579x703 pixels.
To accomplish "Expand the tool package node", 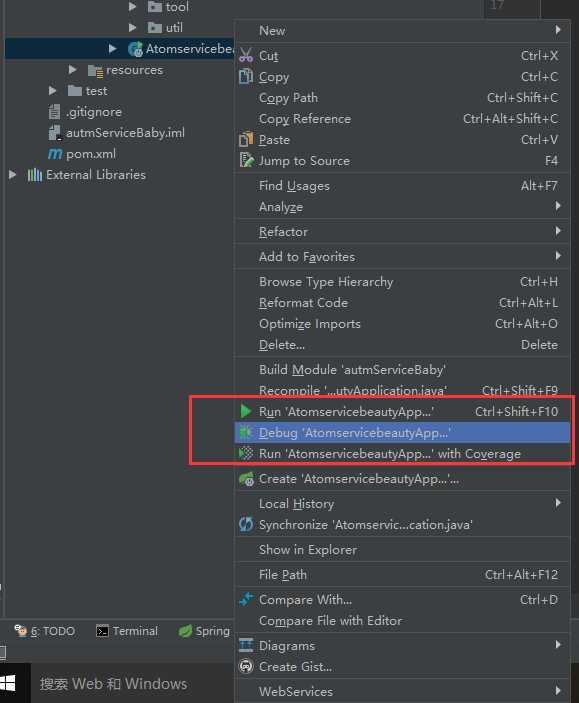I will click(132, 6).
